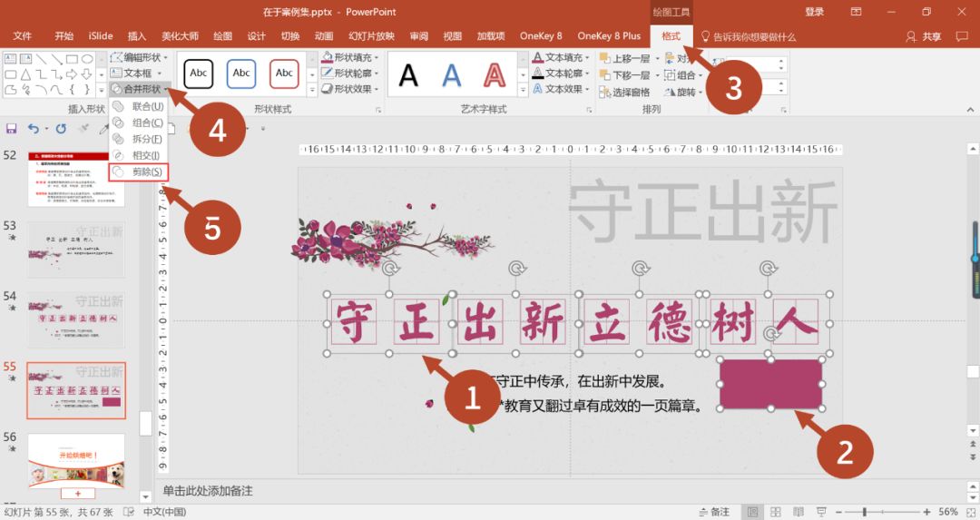The width and height of the screenshot is (980, 520).
Task: Choose 拆分(F) fragment from merge menu
Action: [x=139, y=139]
